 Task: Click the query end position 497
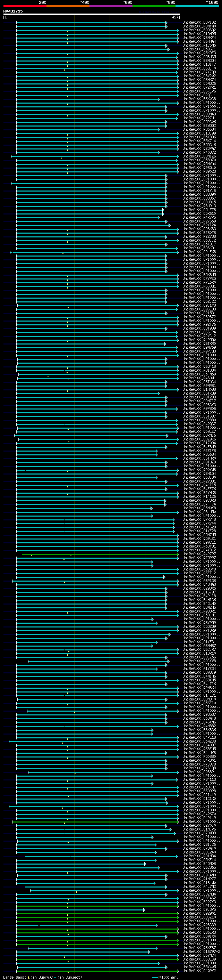tap(175, 17)
